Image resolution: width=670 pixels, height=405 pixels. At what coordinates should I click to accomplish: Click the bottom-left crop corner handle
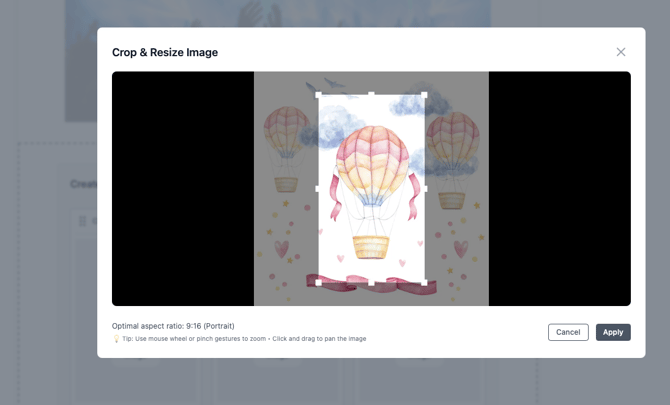click(319, 283)
